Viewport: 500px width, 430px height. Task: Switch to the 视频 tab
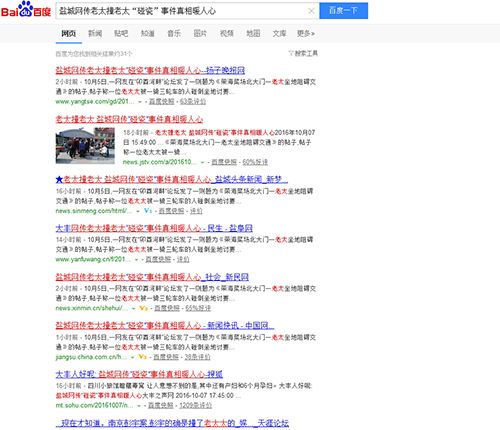pos(227,33)
